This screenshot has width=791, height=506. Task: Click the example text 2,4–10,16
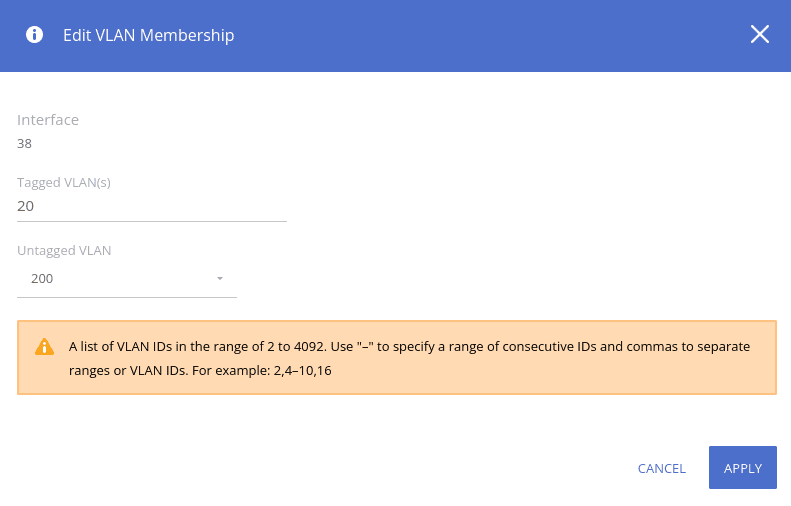coord(302,370)
